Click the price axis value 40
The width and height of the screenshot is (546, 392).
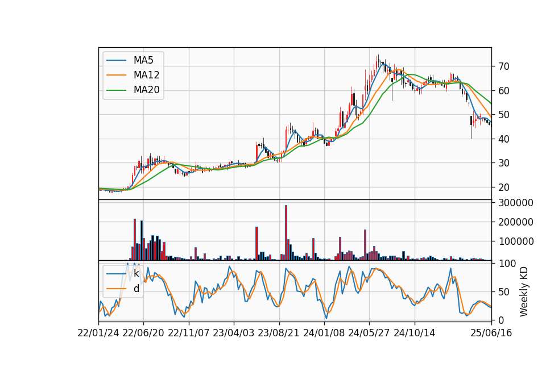[x=503, y=139]
